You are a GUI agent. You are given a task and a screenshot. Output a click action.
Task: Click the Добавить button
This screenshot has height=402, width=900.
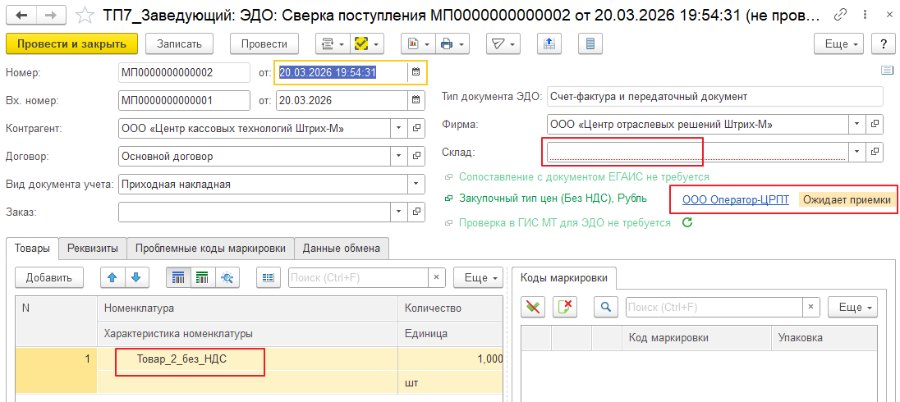49,277
